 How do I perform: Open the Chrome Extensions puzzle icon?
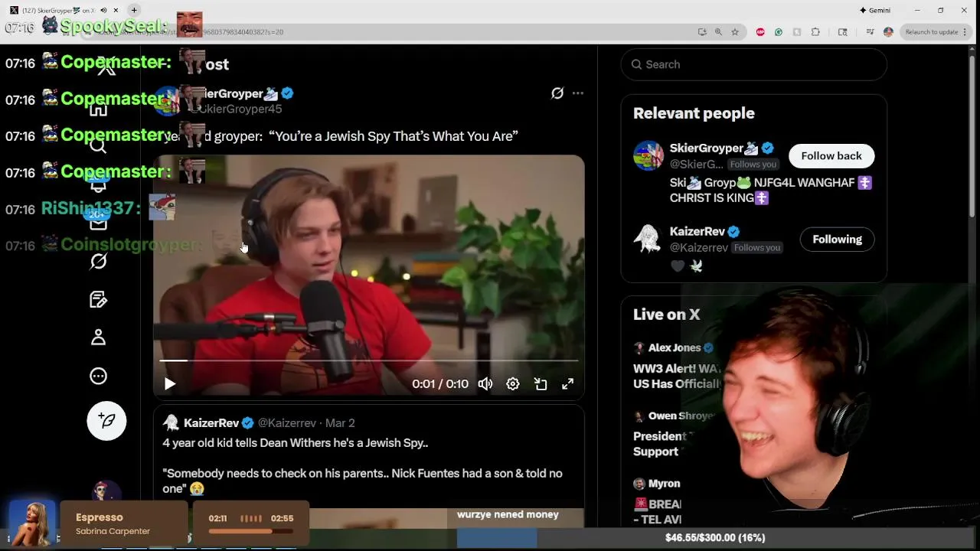pos(815,32)
